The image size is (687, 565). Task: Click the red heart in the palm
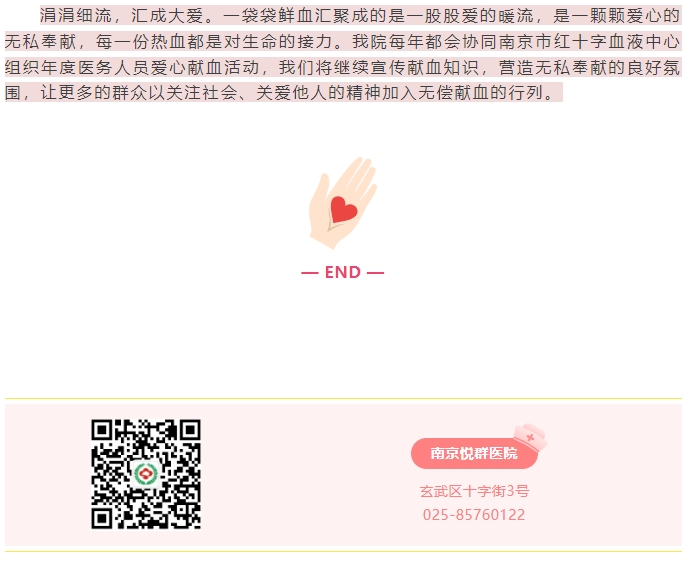(x=344, y=210)
